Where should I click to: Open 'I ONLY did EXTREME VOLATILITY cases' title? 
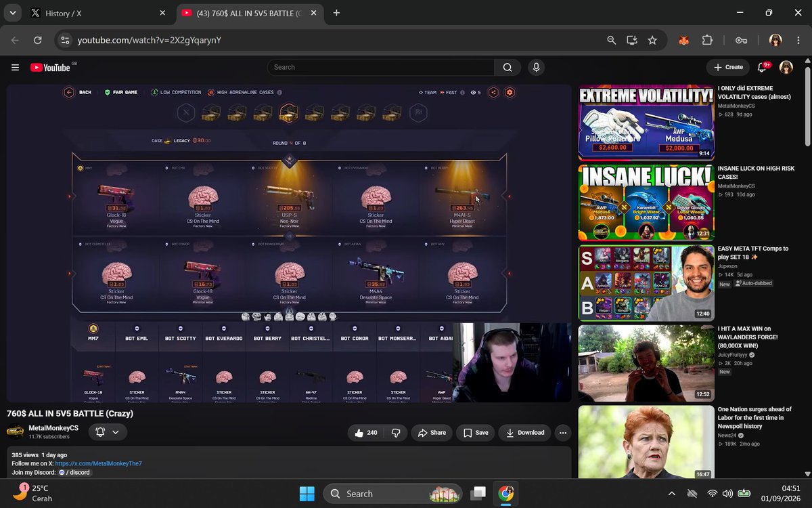point(756,92)
